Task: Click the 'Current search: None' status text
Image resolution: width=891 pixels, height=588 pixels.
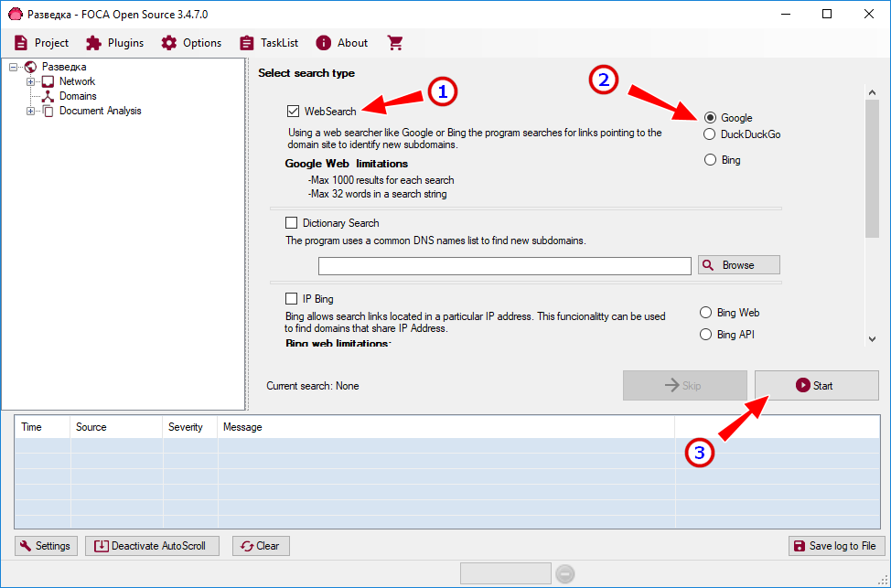Action: [313, 386]
